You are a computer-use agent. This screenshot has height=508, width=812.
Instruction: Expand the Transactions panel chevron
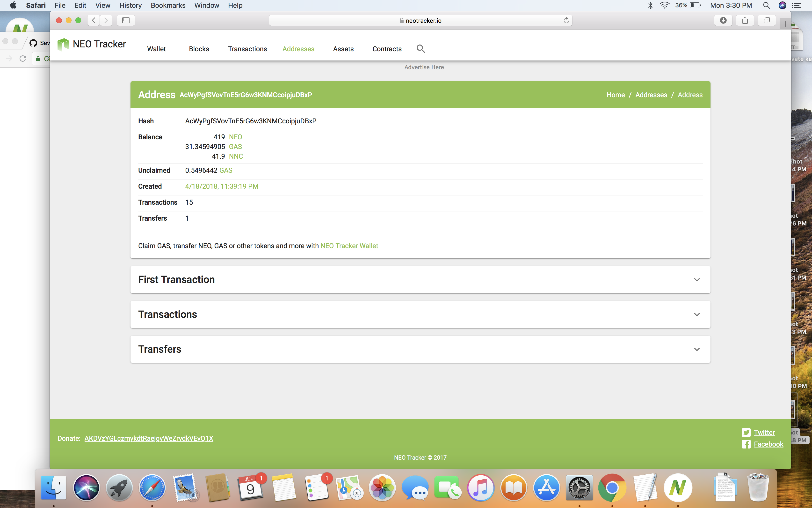[x=697, y=314]
